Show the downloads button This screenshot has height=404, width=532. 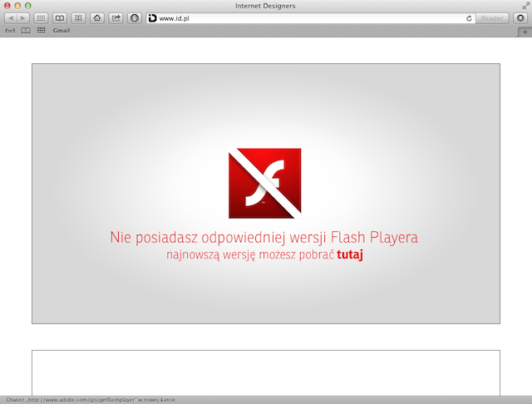point(520,18)
